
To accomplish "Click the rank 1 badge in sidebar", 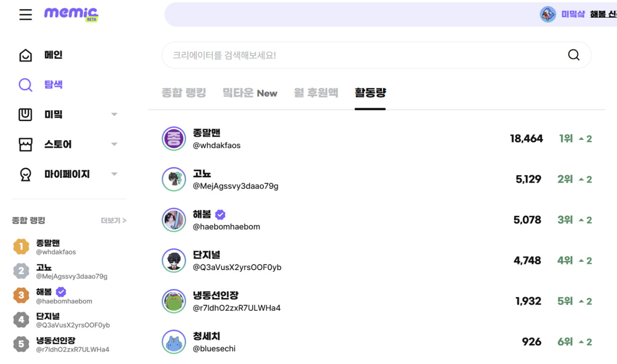I will tap(21, 247).
